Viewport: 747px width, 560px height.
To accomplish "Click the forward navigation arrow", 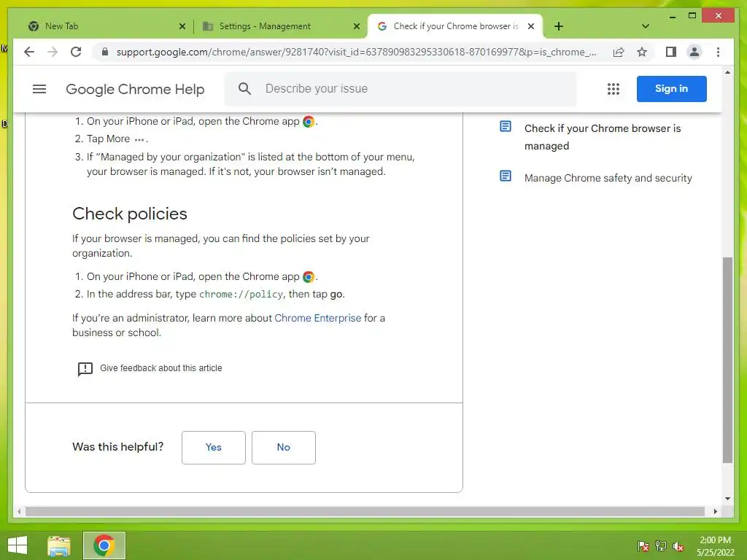I will [53, 52].
